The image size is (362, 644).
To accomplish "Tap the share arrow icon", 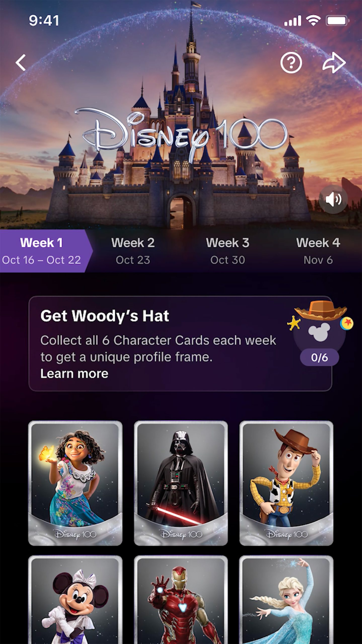I will [334, 63].
